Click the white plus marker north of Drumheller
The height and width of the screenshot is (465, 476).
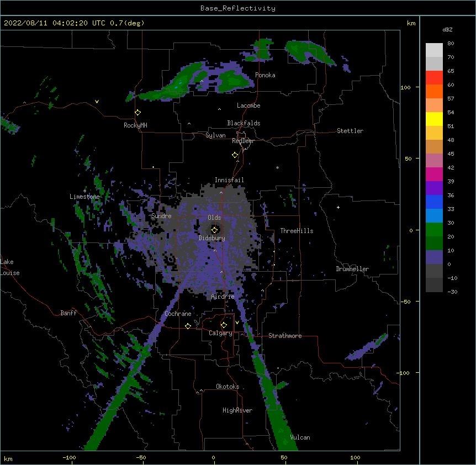[x=338, y=207]
